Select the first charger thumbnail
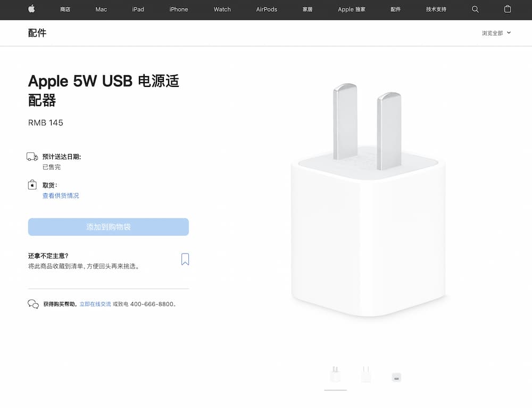 pos(335,374)
